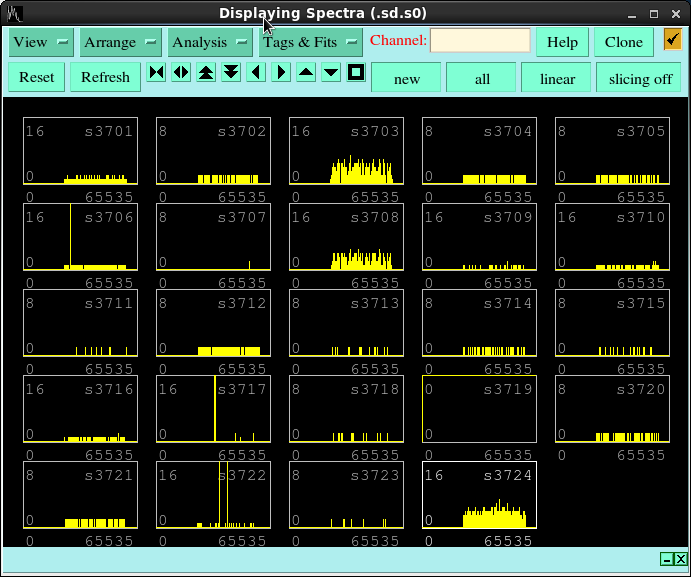Open the Tags & Fits dropdown
The image size is (691, 577).
(311, 42)
